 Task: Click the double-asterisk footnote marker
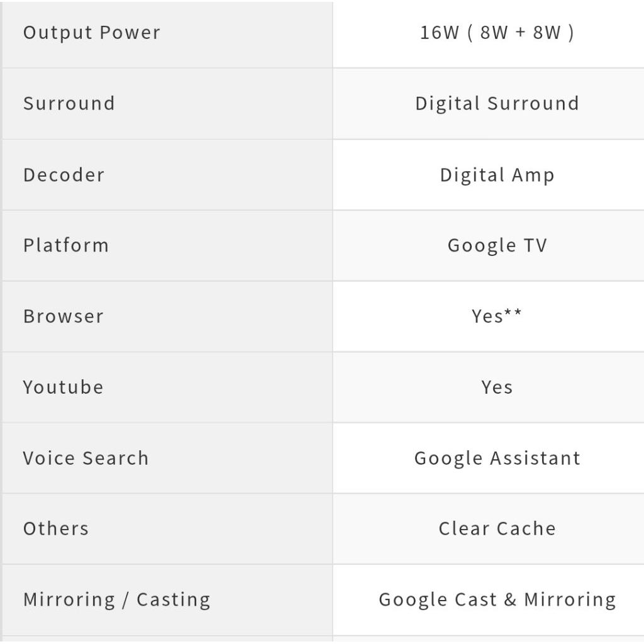pos(513,313)
